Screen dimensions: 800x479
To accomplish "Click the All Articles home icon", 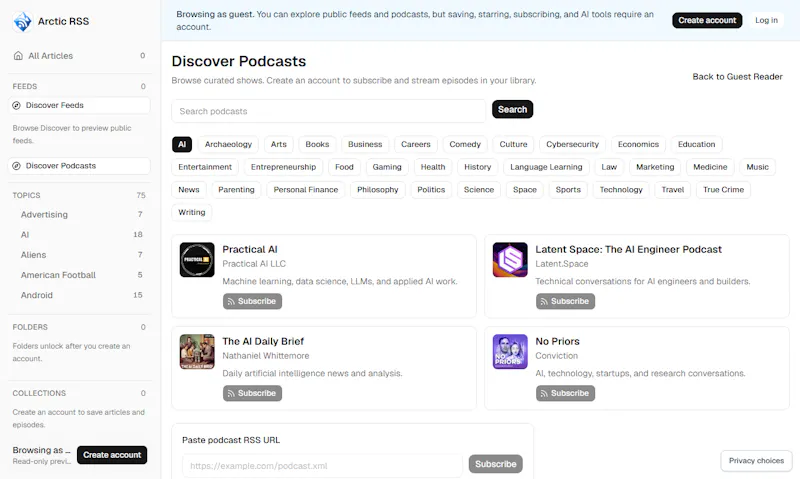I will coord(18,56).
